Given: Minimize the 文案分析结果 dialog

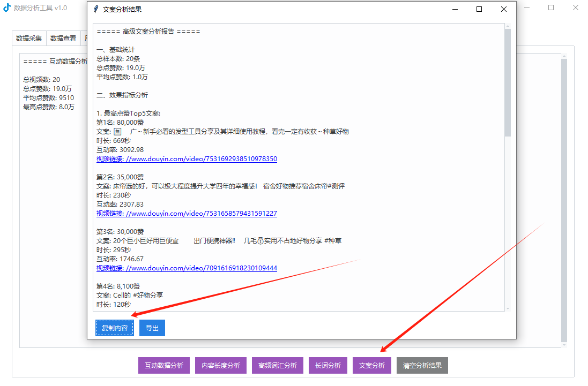Looking at the screenshot, I should [455, 9].
